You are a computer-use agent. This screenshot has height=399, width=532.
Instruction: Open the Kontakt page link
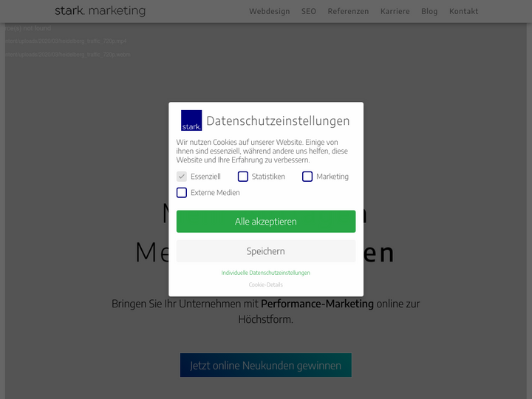(x=463, y=12)
